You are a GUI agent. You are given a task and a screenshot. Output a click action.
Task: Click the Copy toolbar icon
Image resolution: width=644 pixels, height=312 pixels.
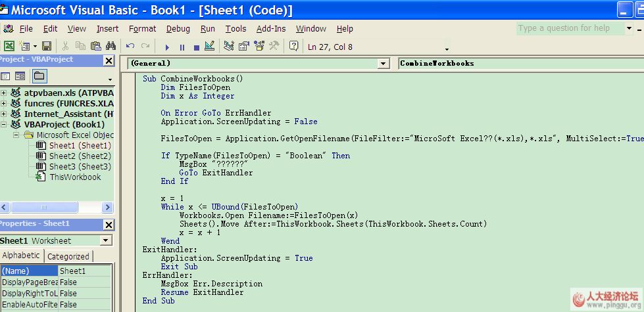(80, 46)
